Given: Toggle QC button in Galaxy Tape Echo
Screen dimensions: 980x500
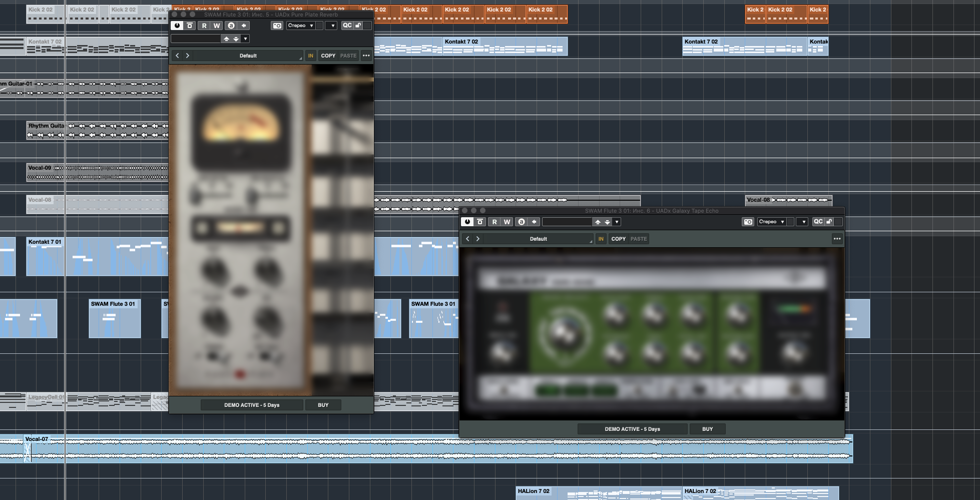Looking at the screenshot, I should point(818,222).
